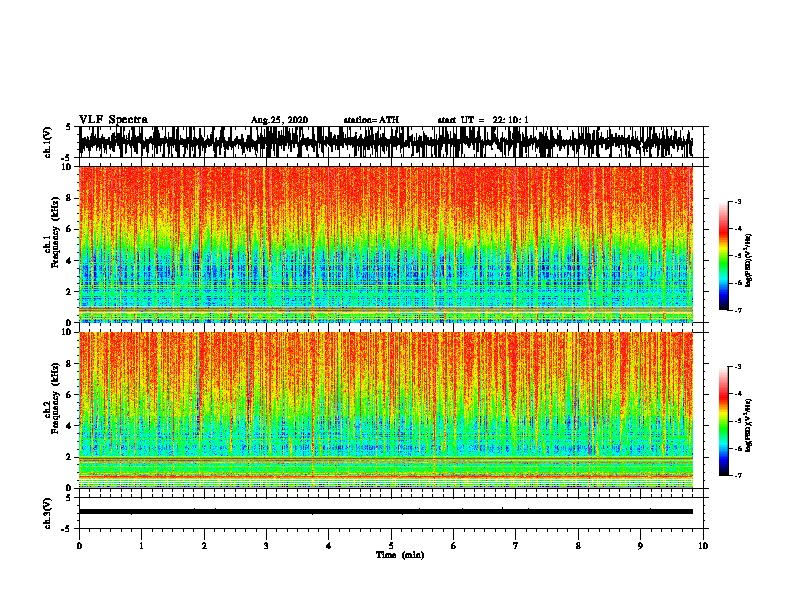The width and height of the screenshot is (792, 612).
Task: Click the time axis tick label '9'
Action: [x=640, y=546]
